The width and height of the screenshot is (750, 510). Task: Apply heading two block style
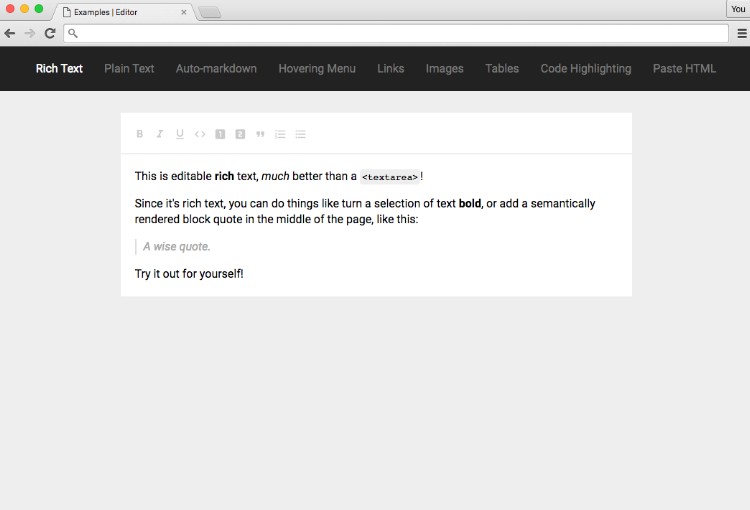tap(240, 134)
